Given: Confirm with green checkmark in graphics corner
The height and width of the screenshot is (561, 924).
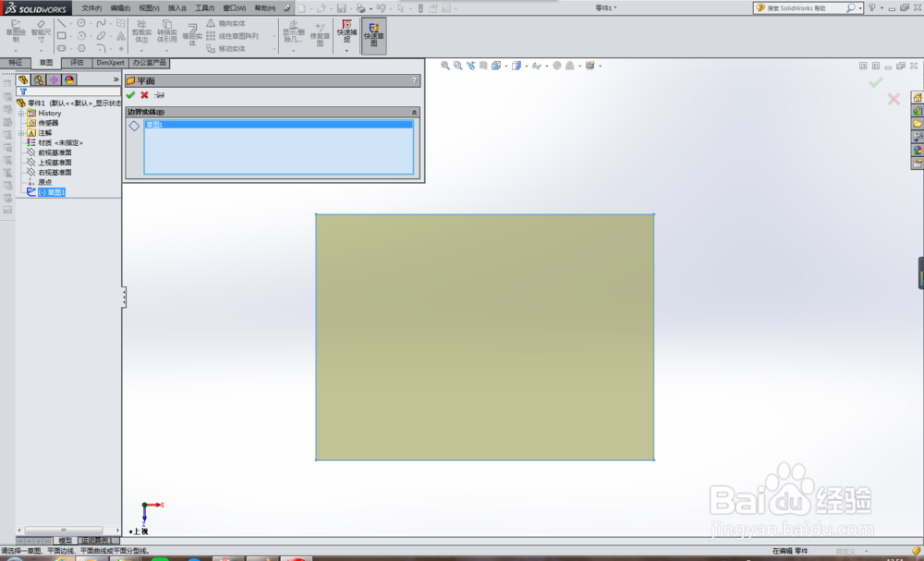Looking at the screenshot, I should pos(876,82).
